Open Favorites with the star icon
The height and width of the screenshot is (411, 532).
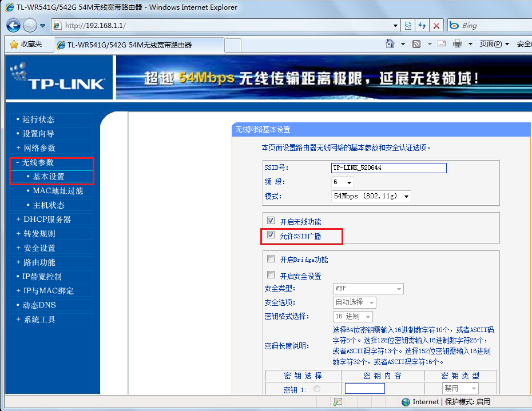click(26, 45)
